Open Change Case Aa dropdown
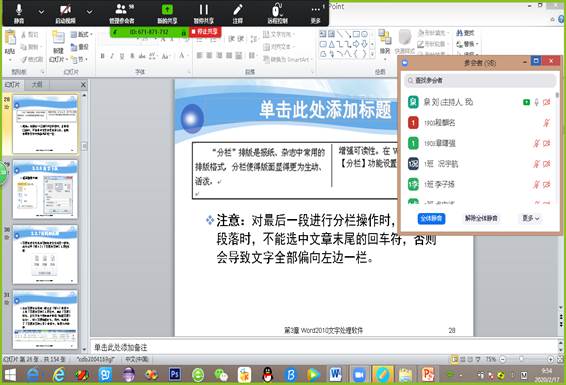566x385 pixels. (x=166, y=56)
